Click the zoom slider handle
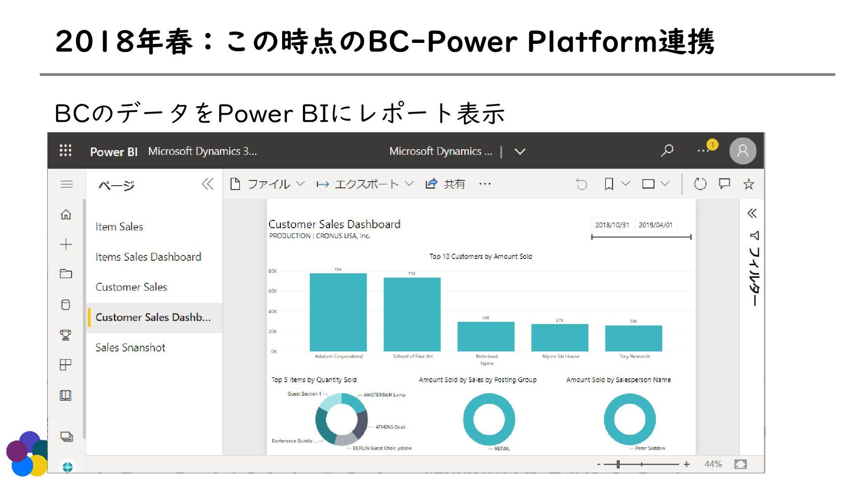868x488 pixels. pyautogui.click(x=618, y=464)
